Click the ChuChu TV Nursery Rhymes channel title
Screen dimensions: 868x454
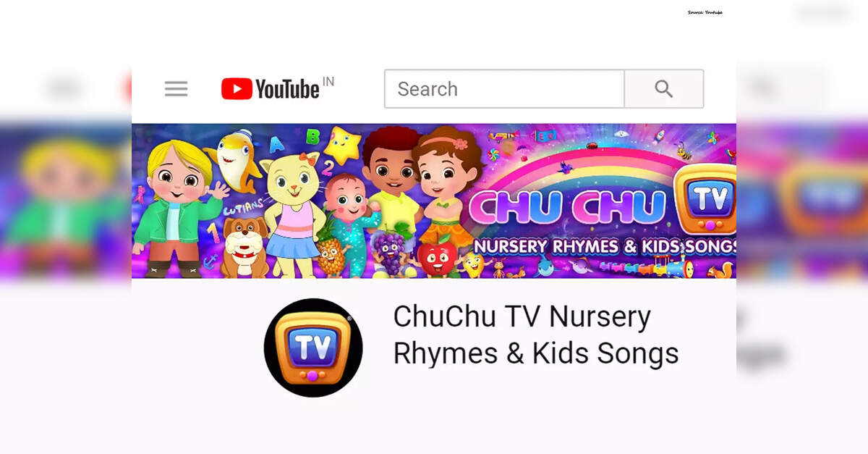(535, 335)
